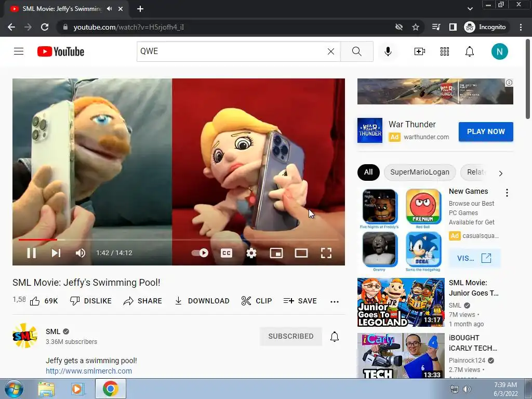The width and height of the screenshot is (532, 399).
Task: Open system tray volume icon
Action: (467, 389)
